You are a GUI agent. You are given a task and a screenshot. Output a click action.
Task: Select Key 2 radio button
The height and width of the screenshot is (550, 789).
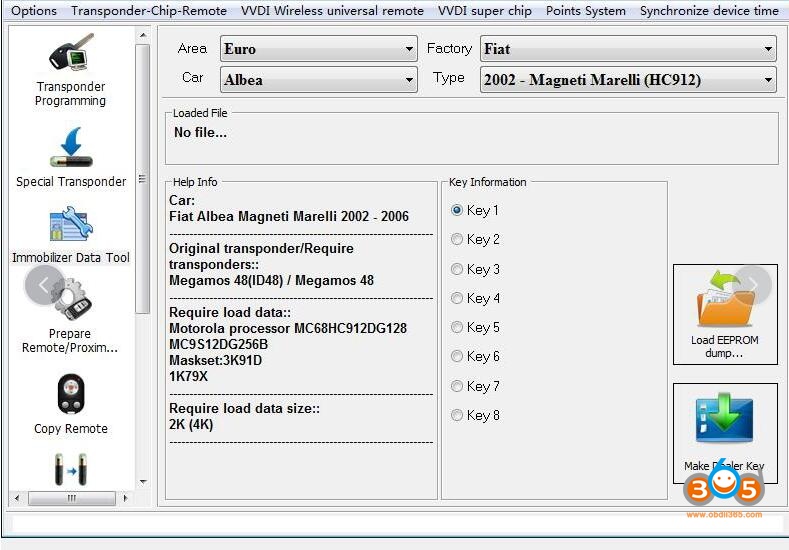pos(456,239)
